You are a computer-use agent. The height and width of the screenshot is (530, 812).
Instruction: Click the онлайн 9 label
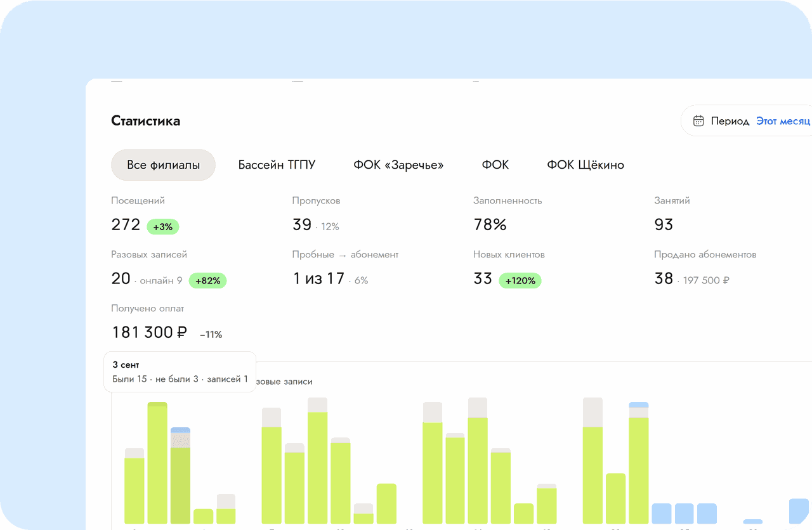(x=160, y=280)
